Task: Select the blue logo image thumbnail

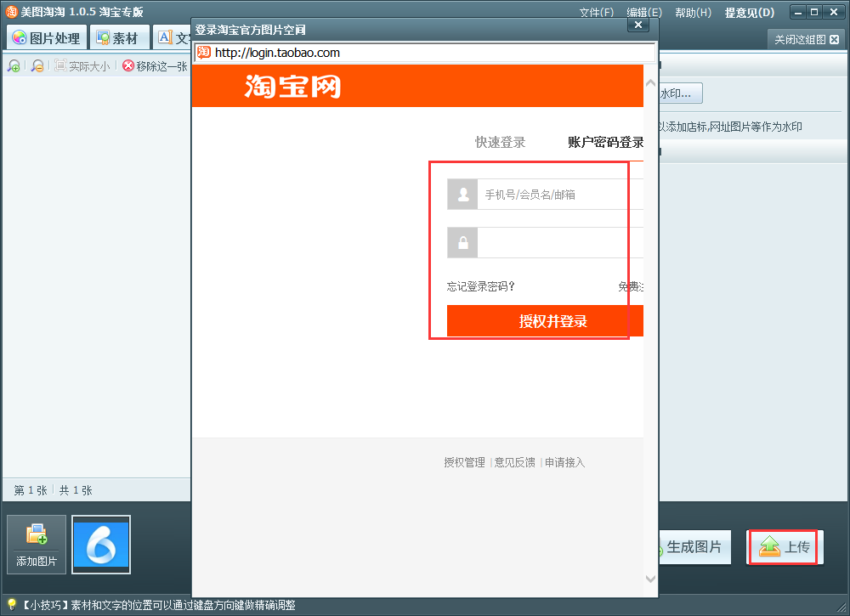Action: pos(101,545)
